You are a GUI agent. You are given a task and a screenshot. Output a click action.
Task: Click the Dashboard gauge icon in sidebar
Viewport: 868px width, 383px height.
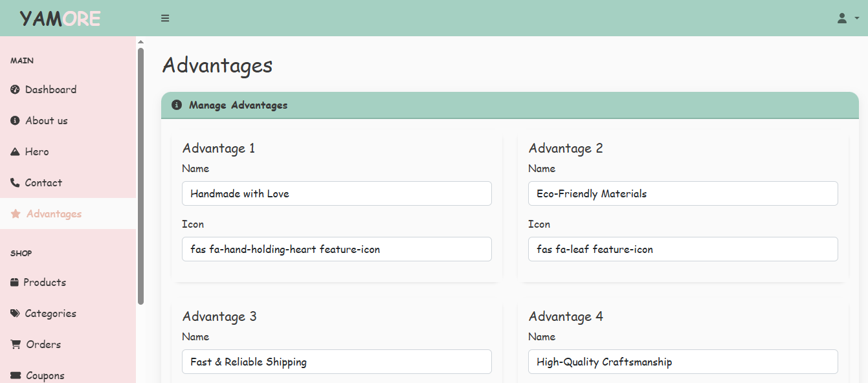click(x=15, y=90)
